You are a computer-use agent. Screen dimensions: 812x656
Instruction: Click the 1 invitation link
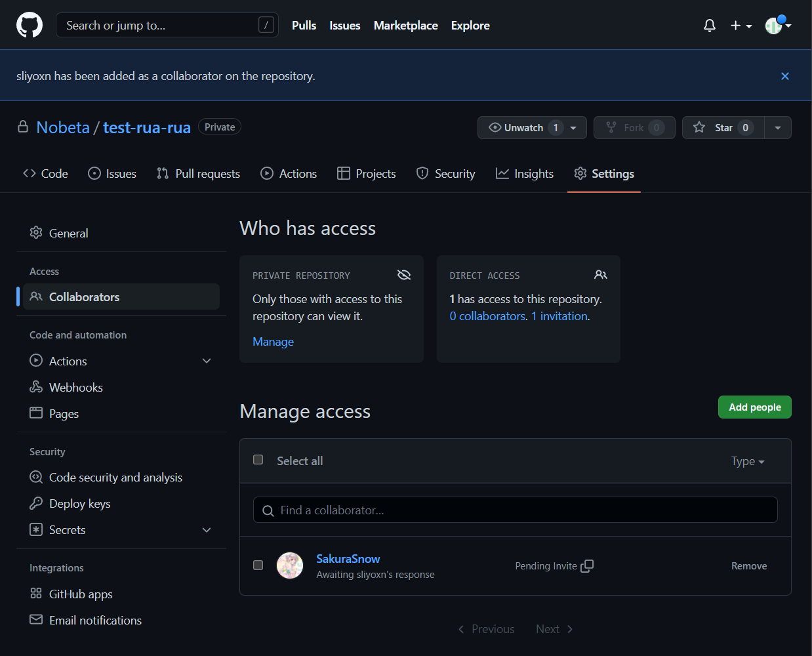click(559, 316)
